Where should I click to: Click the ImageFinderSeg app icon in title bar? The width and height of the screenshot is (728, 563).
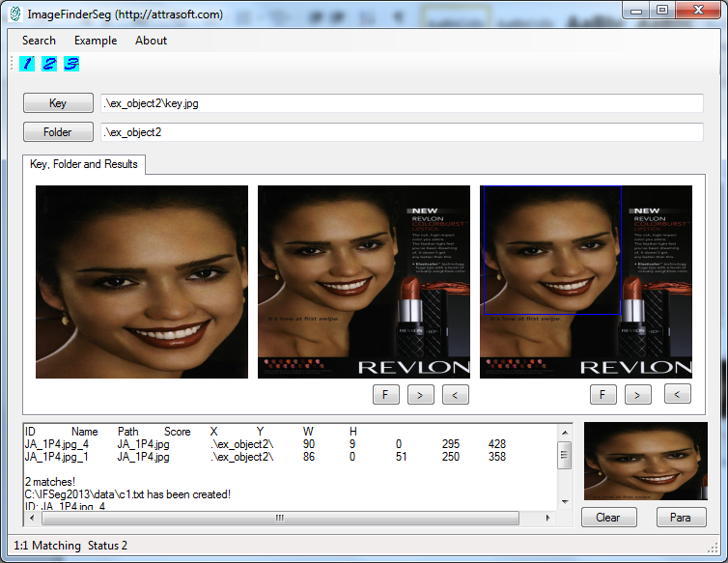click(15, 14)
